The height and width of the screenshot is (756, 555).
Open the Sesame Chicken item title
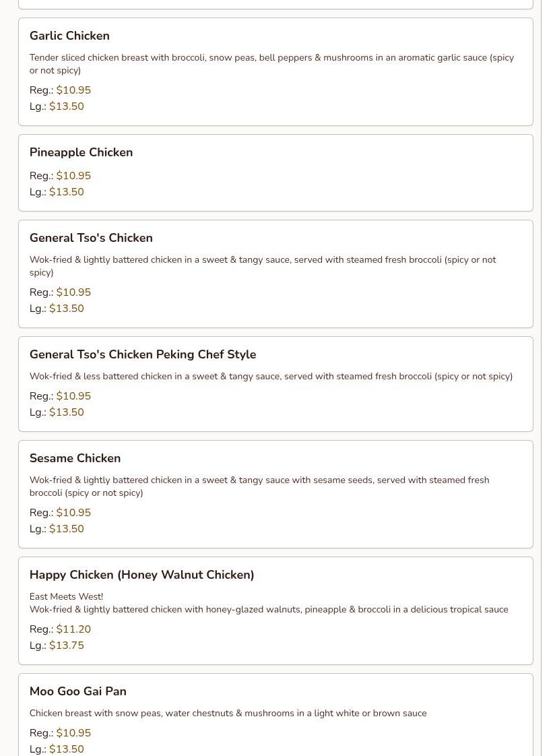(x=75, y=458)
